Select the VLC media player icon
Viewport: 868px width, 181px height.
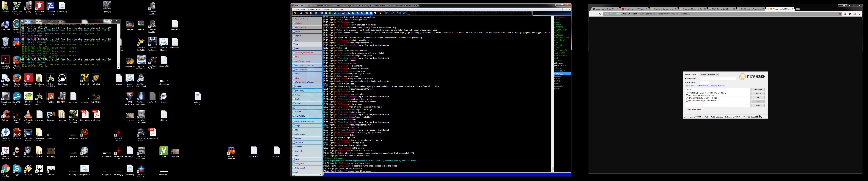click(28, 117)
